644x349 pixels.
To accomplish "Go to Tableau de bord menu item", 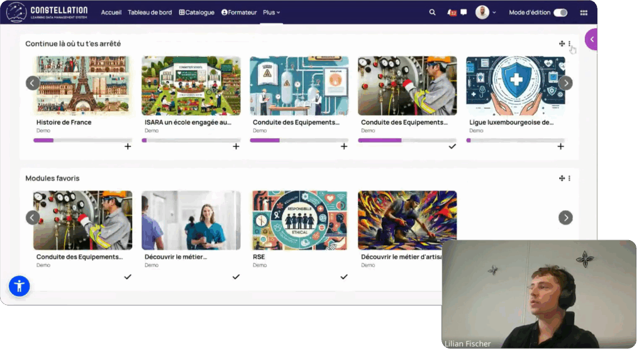I will click(150, 13).
